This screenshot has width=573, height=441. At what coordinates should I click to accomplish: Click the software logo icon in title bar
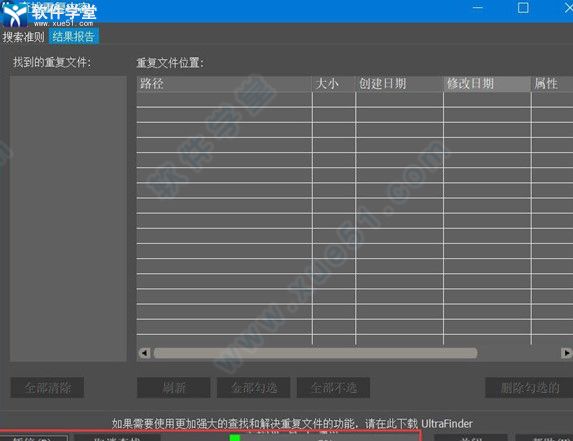click(x=14, y=14)
